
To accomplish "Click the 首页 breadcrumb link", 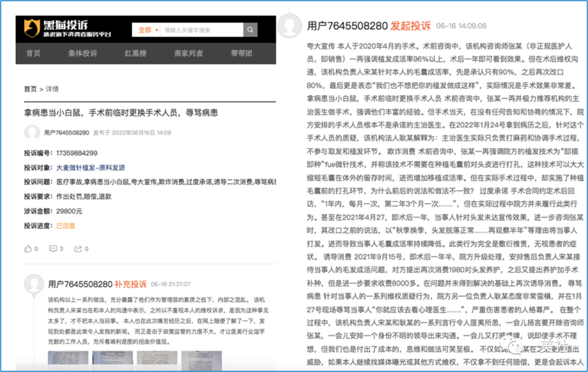I will pos(30,89).
